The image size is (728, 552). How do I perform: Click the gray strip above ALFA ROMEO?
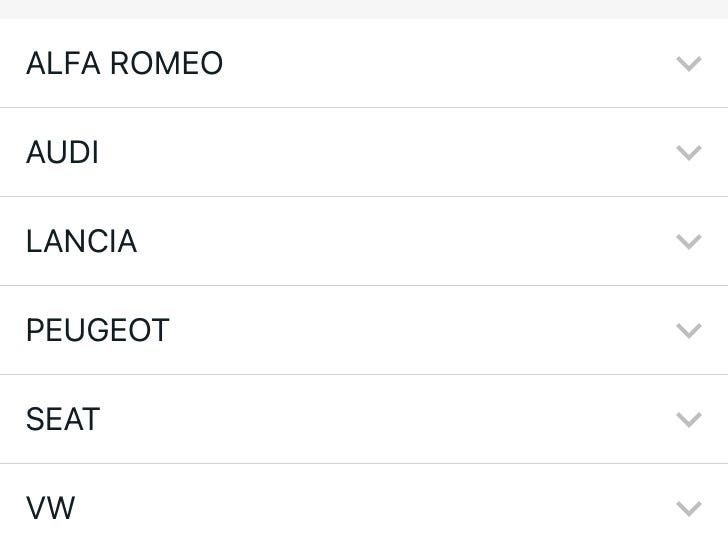[x=364, y=9]
